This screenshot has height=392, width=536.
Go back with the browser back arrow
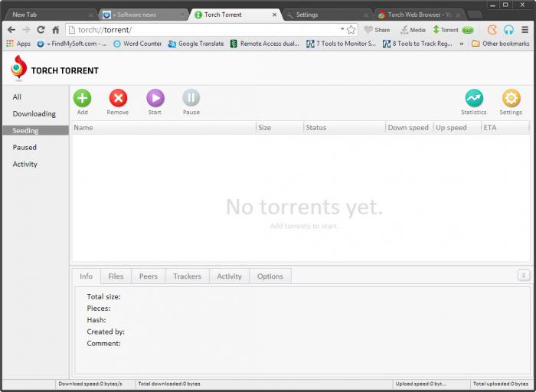point(11,30)
